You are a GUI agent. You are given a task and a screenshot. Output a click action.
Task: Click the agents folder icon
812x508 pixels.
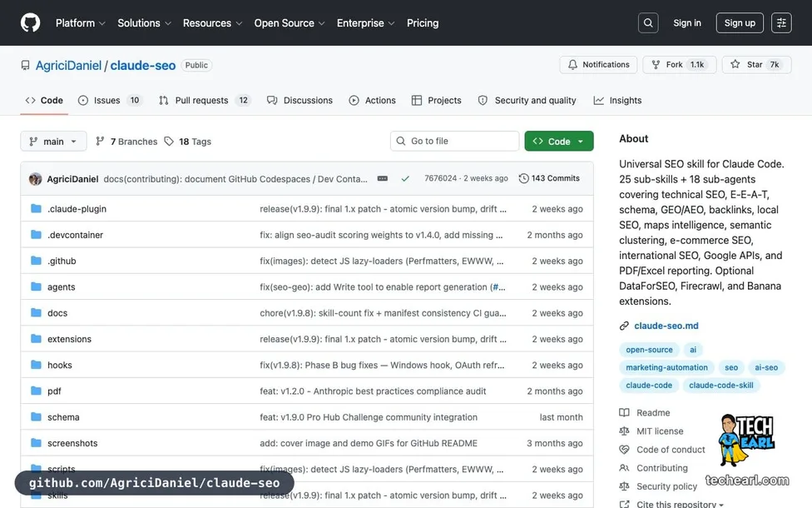36,286
